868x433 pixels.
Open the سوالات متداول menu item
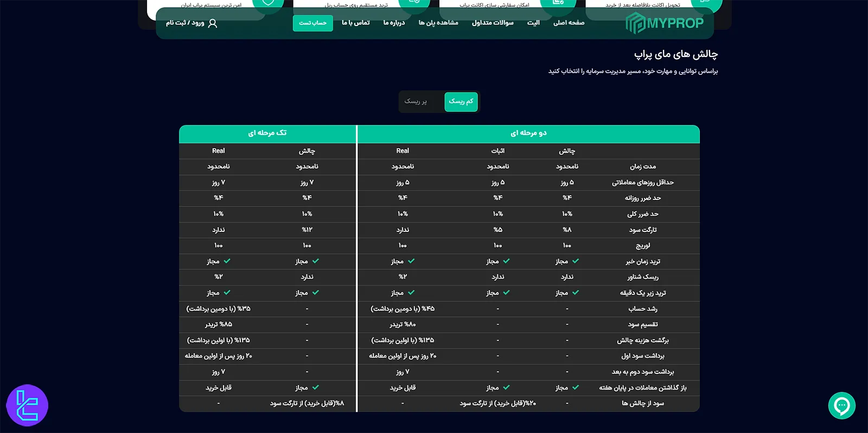493,23
